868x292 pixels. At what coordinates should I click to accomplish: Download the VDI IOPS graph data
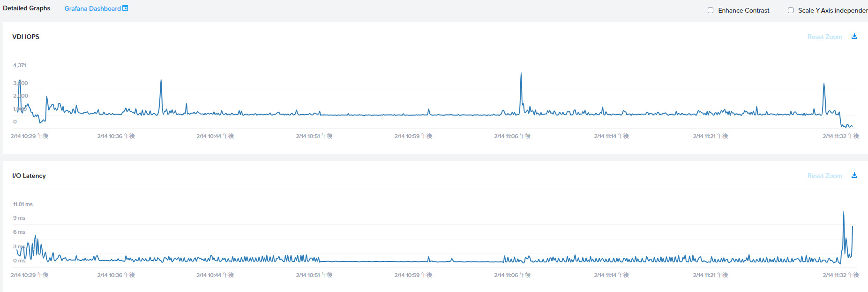click(854, 36)
